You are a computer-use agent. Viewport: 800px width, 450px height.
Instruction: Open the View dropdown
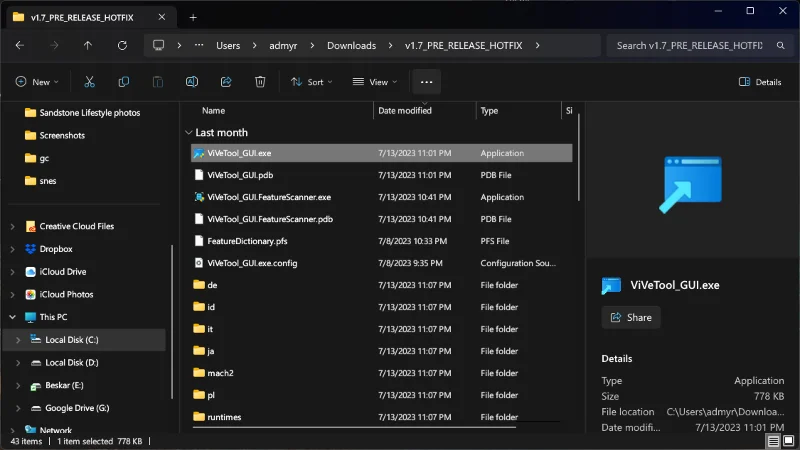click(374, 82)
